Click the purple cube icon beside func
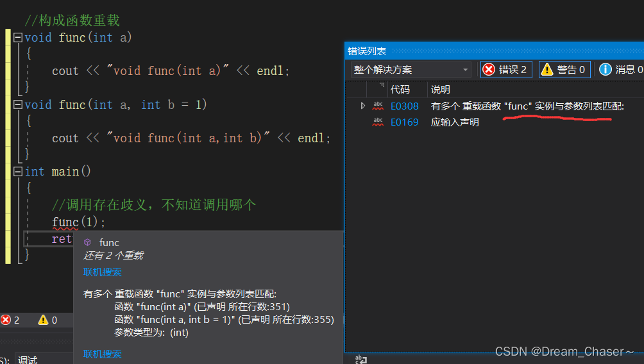The width and height of the screenshot is (644, 364). tap(87, 242)
